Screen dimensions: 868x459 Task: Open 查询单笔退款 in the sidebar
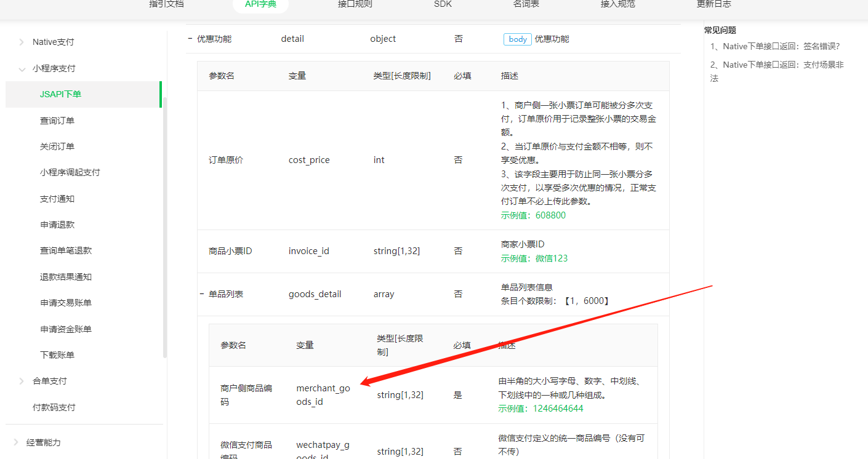tap(66, 250)
